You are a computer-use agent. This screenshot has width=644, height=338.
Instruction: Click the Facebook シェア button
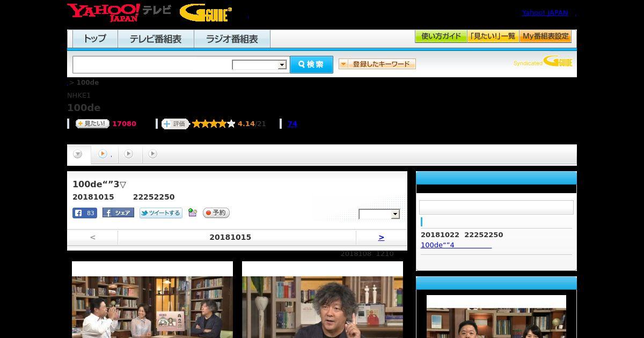point(118,213)
